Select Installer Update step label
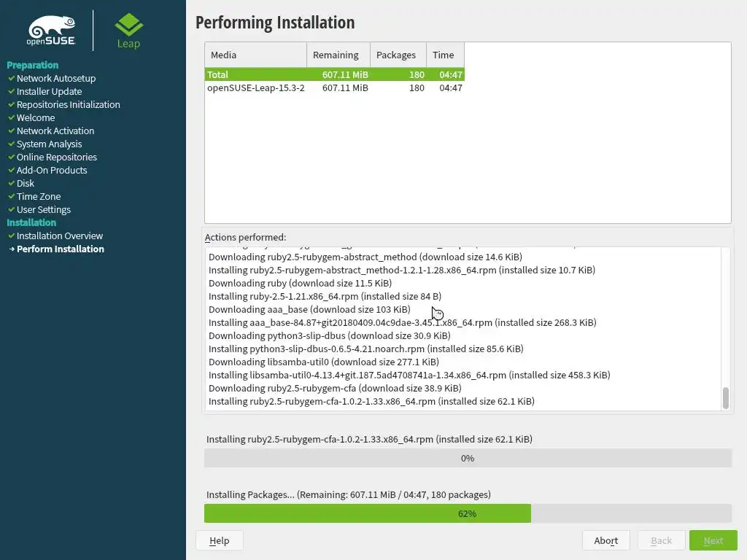Viewport: 747px width, 560px height. click(x=49, y=91)
